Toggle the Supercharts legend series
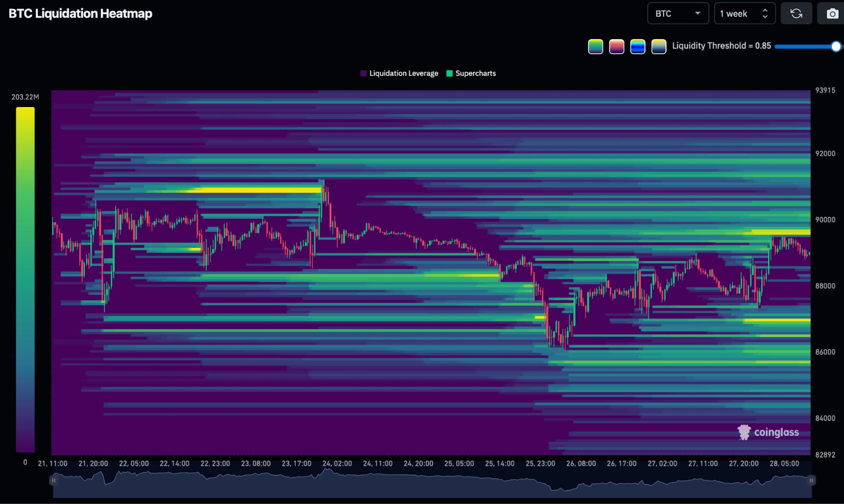 click(x=471, y=73)
